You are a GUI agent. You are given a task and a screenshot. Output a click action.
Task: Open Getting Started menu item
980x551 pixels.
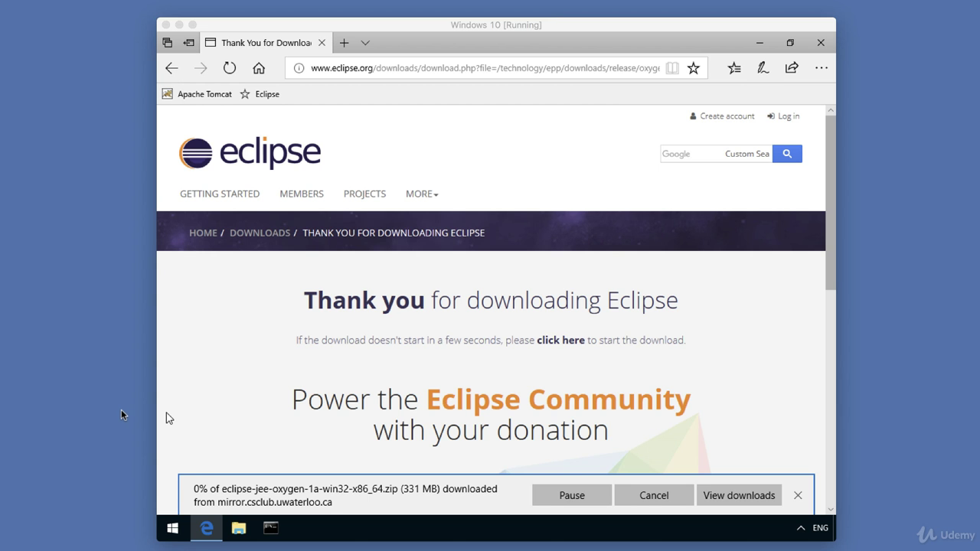[220, 194]
